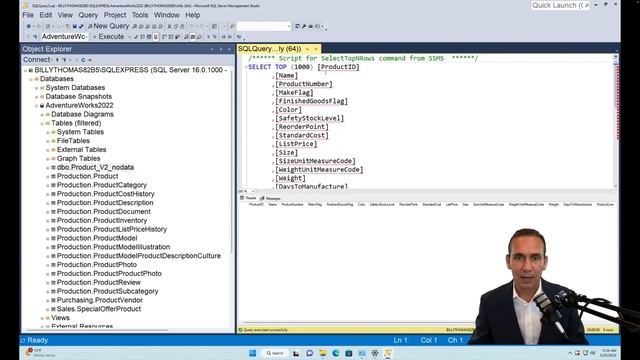Open the View menu

point(65,15)
